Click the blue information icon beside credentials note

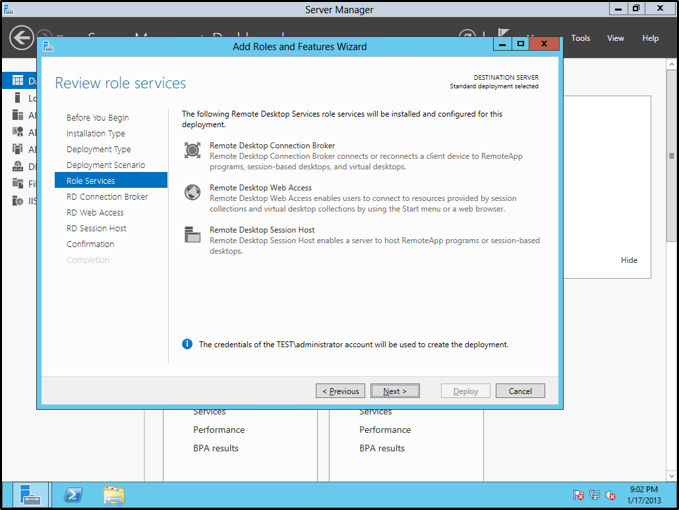click(187, 344)
